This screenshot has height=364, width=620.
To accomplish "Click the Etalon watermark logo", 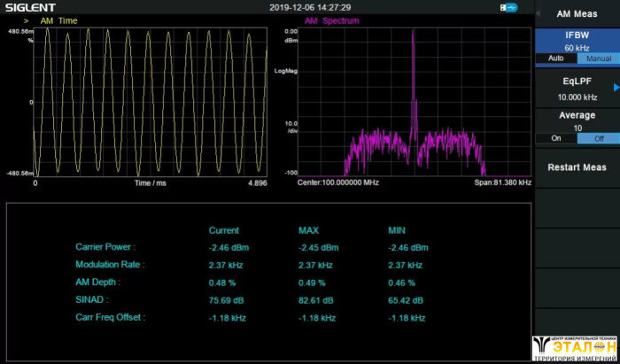I will [x=575, y=349].
